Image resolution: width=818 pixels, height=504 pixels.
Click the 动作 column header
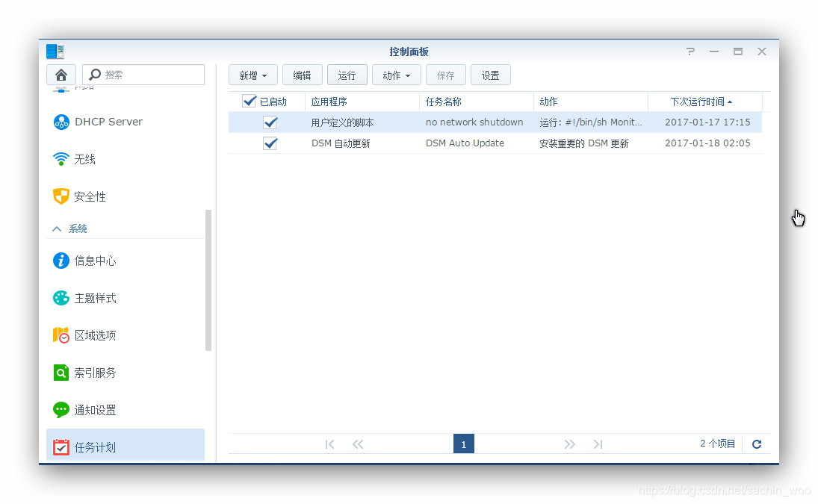[x=591, y=102]
